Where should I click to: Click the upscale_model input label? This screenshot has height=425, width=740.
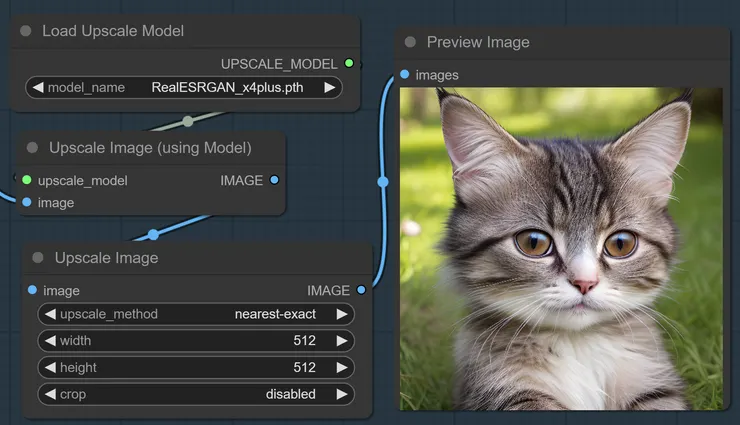pyautogui.click(x=83, y=181)
